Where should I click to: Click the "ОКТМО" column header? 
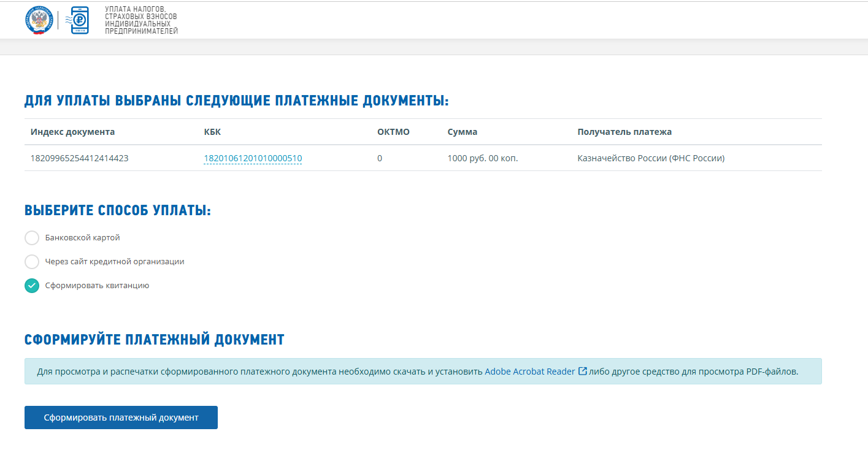point(394,131)
